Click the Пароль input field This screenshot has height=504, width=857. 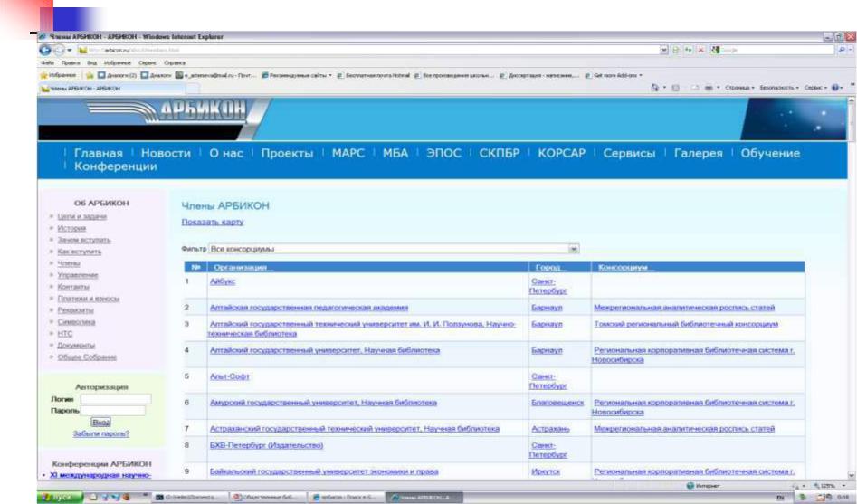pos(113,410)
